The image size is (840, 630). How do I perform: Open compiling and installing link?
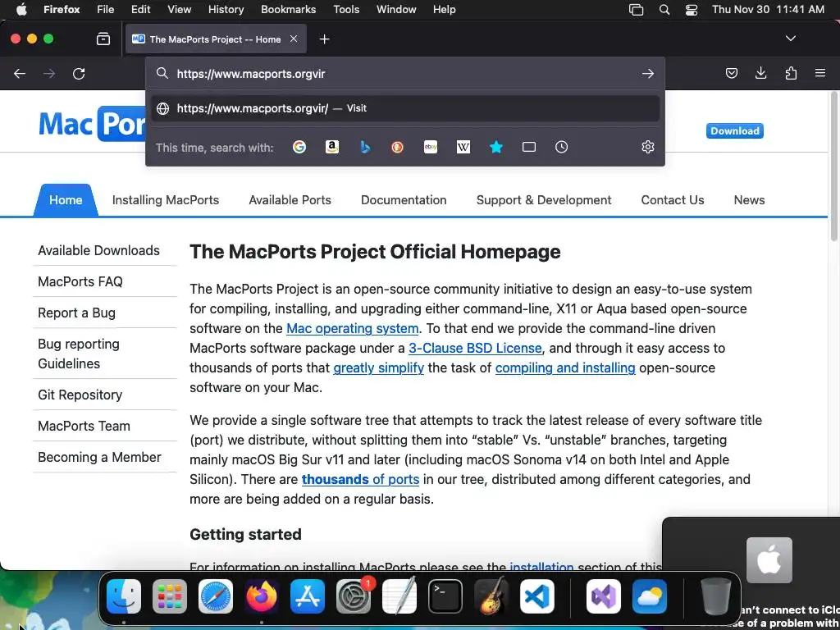pyautogui.click(x=565, y=368)
